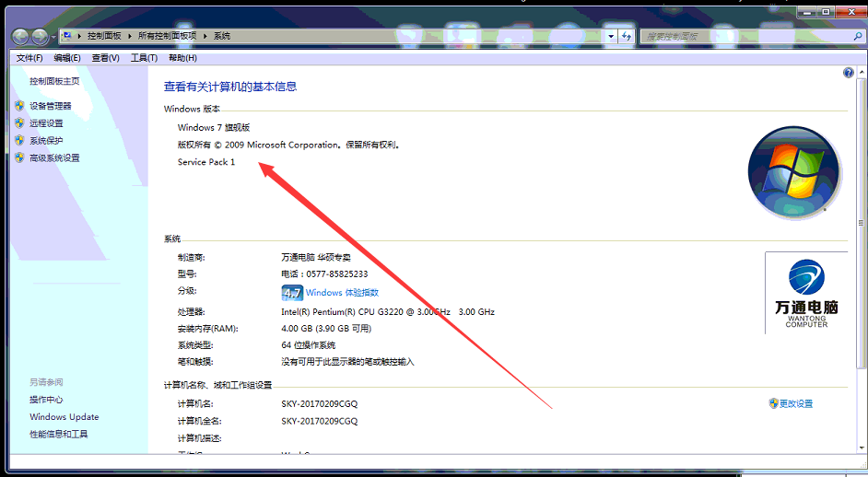This screenshot has height=477, width=868.
Task: Minimize the System window
Action: [808, 12]
